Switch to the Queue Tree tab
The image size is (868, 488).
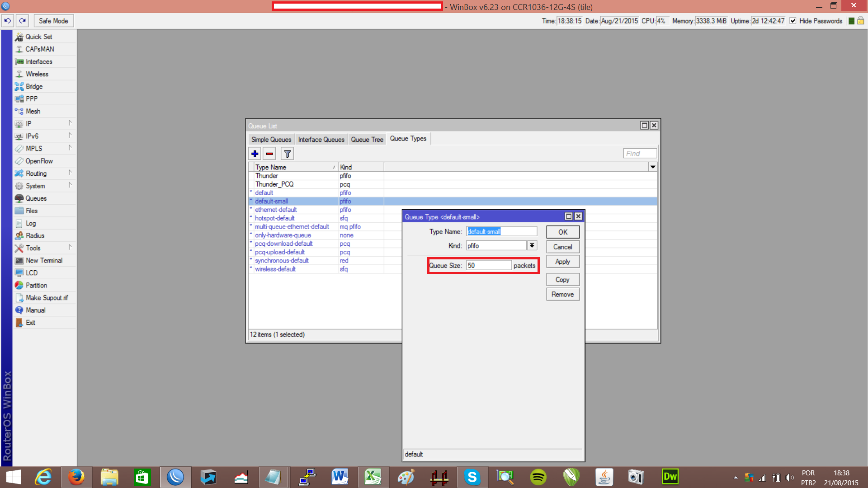coord(367,140)
